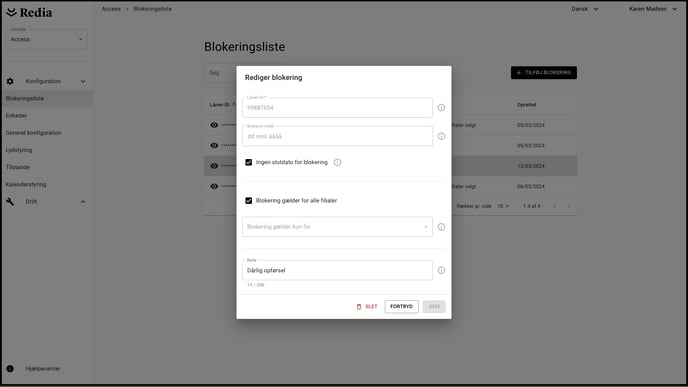Reveal Låner-ID in the second table row

[214, 145]
